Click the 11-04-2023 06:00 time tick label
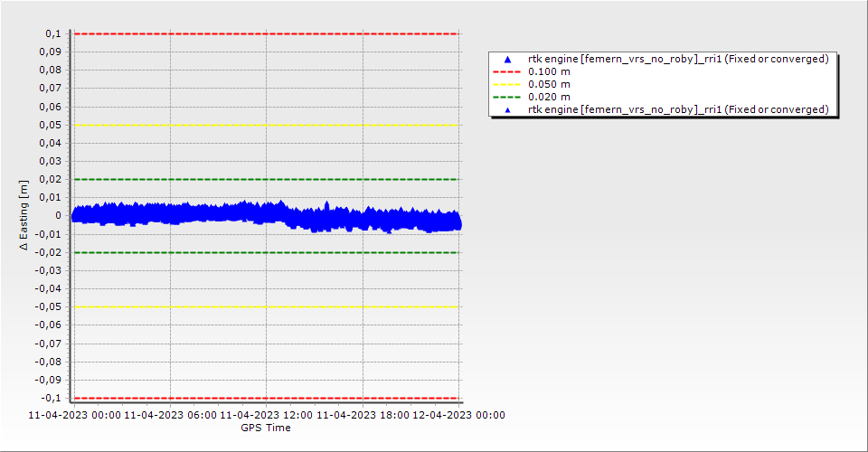Viewport: 868px width, 452px height. (170, 416)
